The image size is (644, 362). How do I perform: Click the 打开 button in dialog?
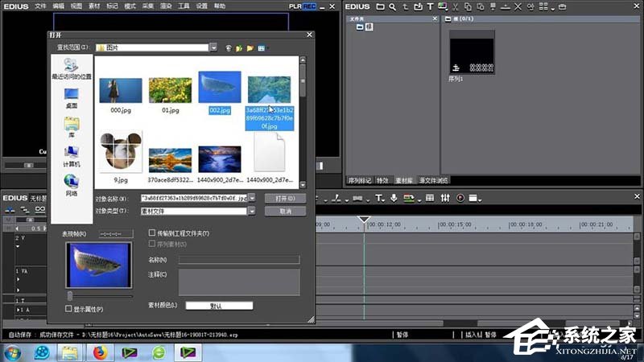click(x=285, y=198)
